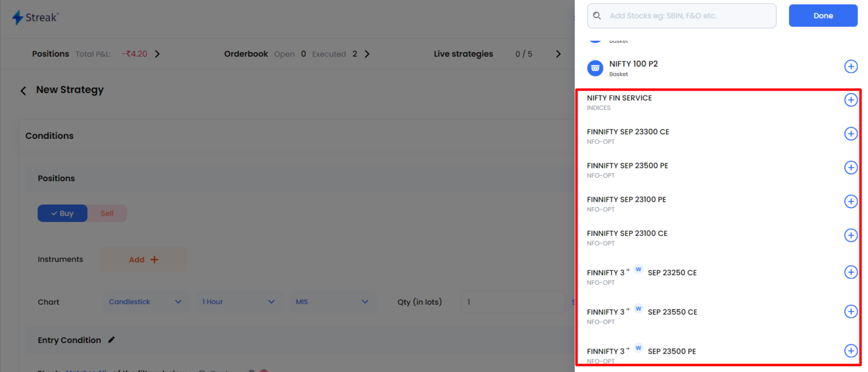Open the 1 Hour timeframe dropdown

coord(238,302)
